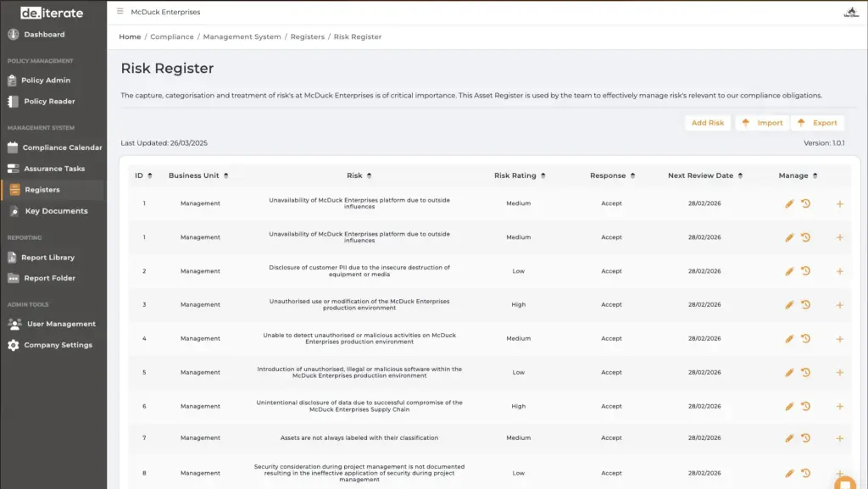Toggle the hamburger menu icon
The image size is (868, 489).
point(120,11)
